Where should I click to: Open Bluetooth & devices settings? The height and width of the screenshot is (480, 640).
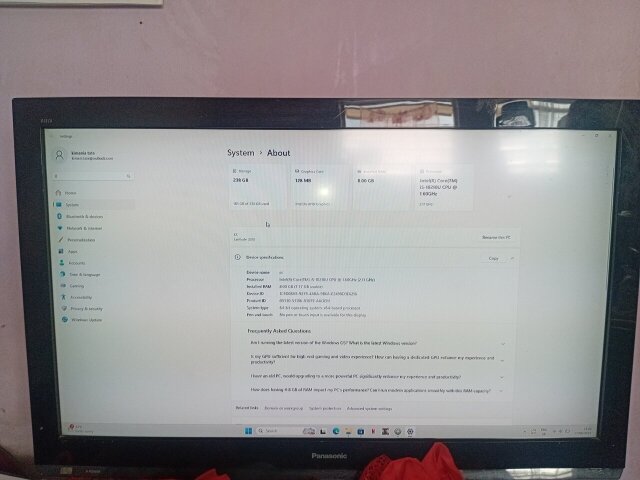pos(84,216)
